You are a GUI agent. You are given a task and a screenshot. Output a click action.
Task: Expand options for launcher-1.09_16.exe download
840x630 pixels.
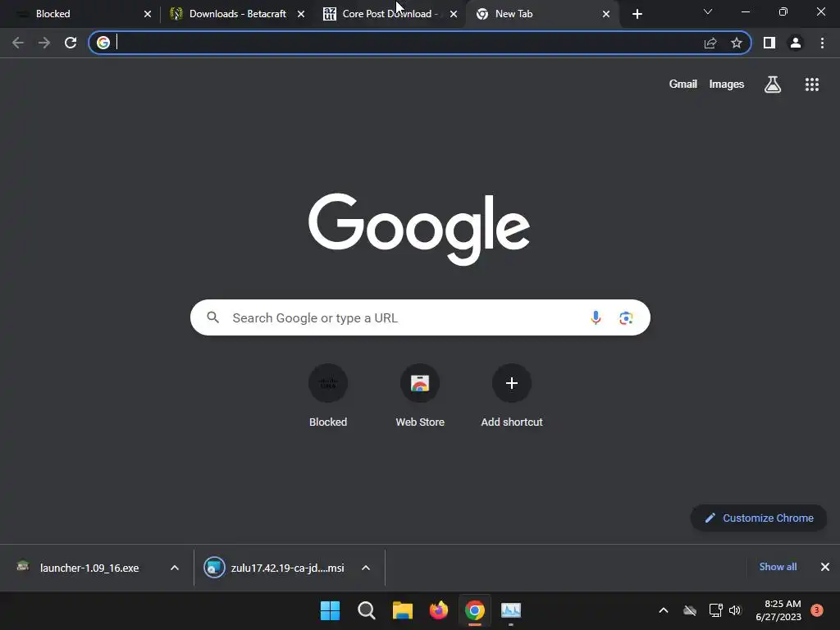pos(175,568)
